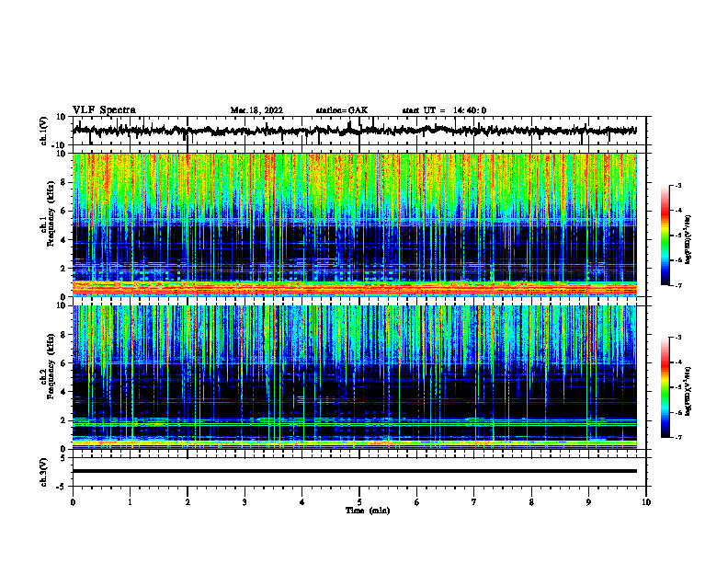The width and height of the screenshot is (728, 563).
Task: Click the "6" kHz tick on ch.2 frequency axis
Action: [x=63, y=363]
